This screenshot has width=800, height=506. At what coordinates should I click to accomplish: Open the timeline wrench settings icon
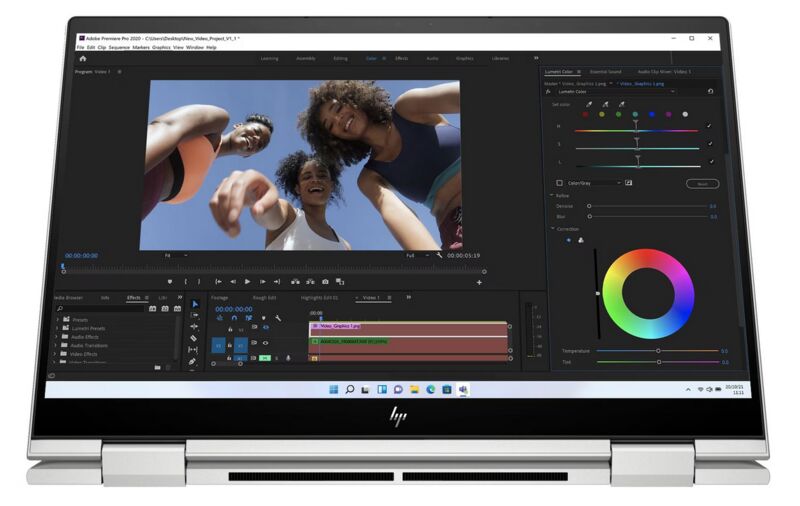click(x=278, y=318)
